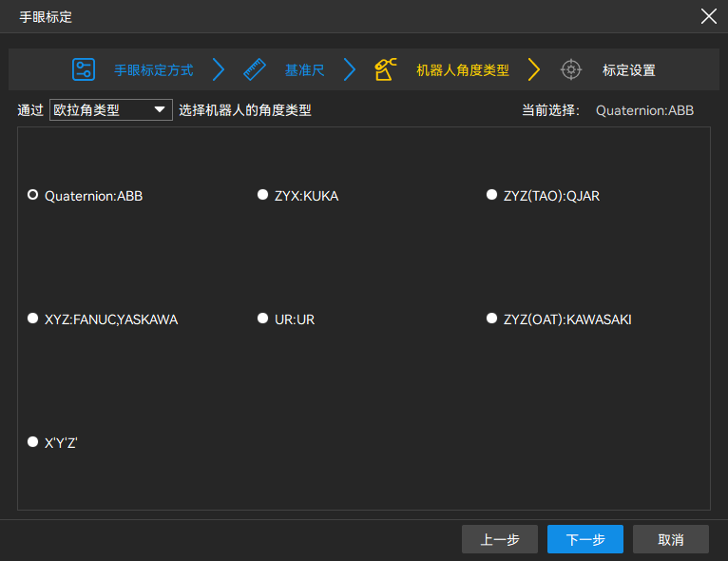Click the ruler icon for 基准尺
Screen dimensions: 728x561
tap(255, 69)
